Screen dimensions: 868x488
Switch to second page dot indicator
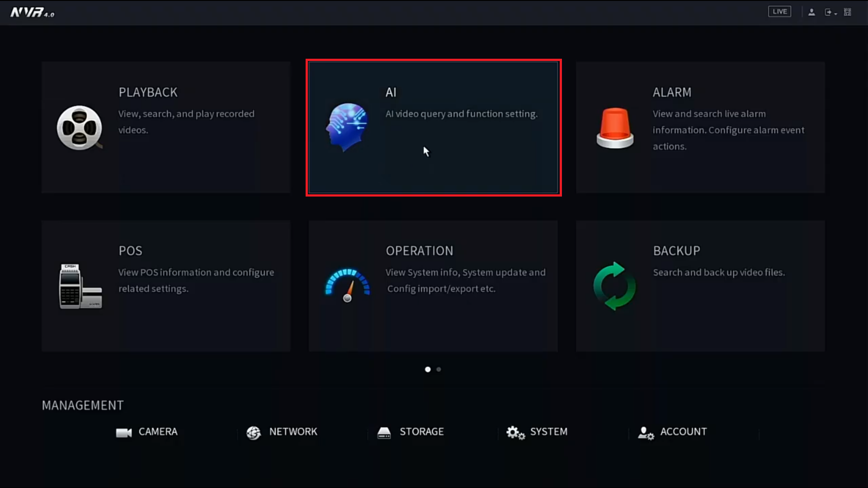pos(439,370)
